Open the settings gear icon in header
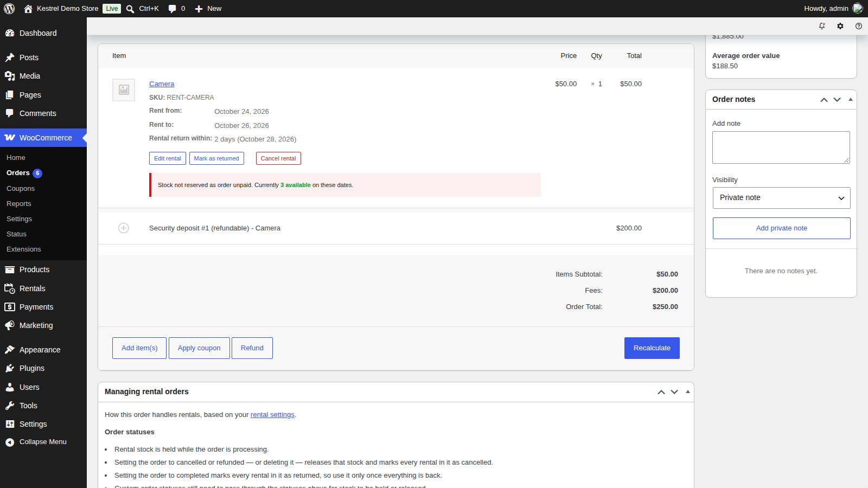 (x=840, y=26)
